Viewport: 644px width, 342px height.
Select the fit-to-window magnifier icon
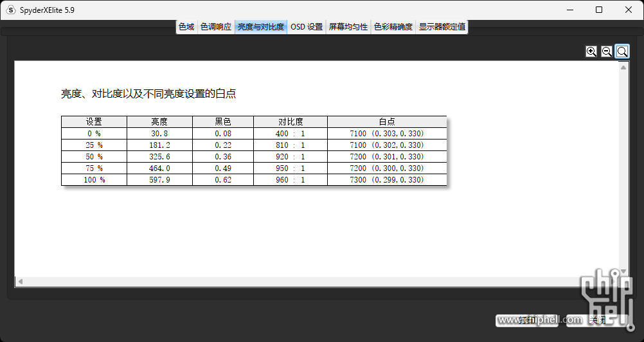click(622, 51)
